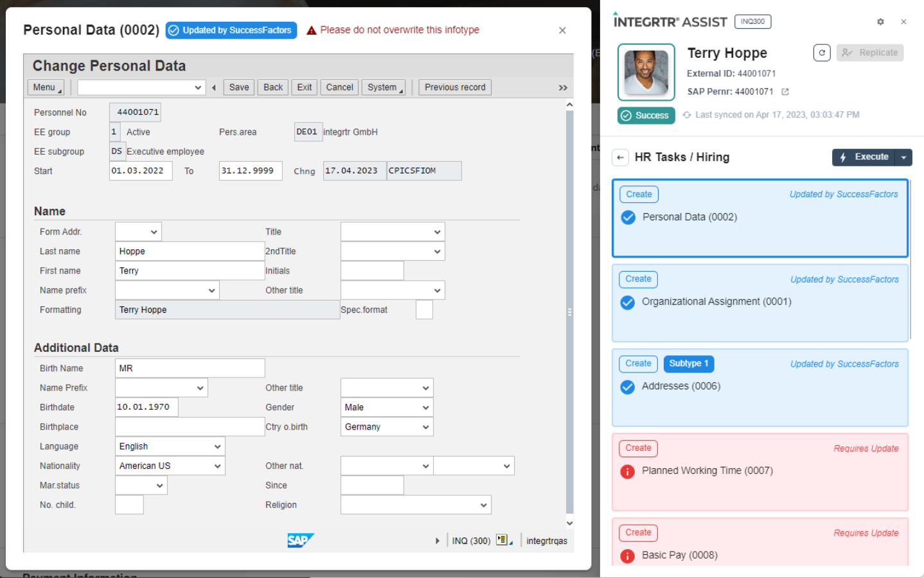Open the settings gear in Integrtr Assist
The image size is (924, 578).
[x=880, y=22]
